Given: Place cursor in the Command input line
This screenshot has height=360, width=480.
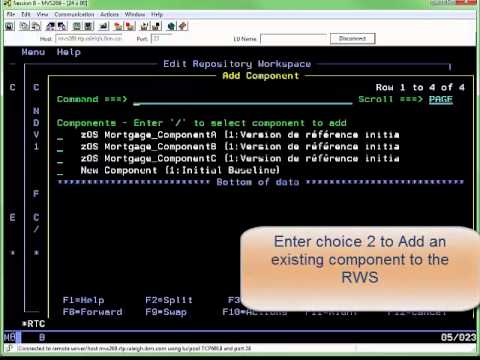Looking at the screenshot, I should click(x=242, y=99).
